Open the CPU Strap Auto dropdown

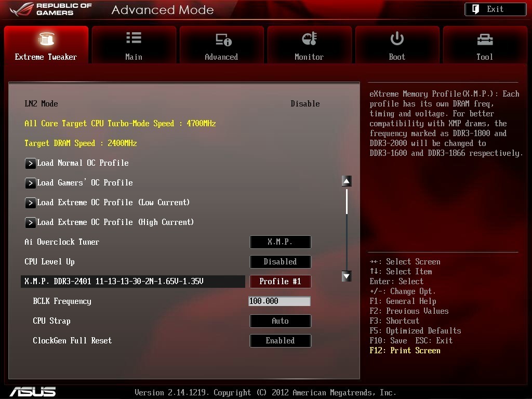[x=280, y=321]
